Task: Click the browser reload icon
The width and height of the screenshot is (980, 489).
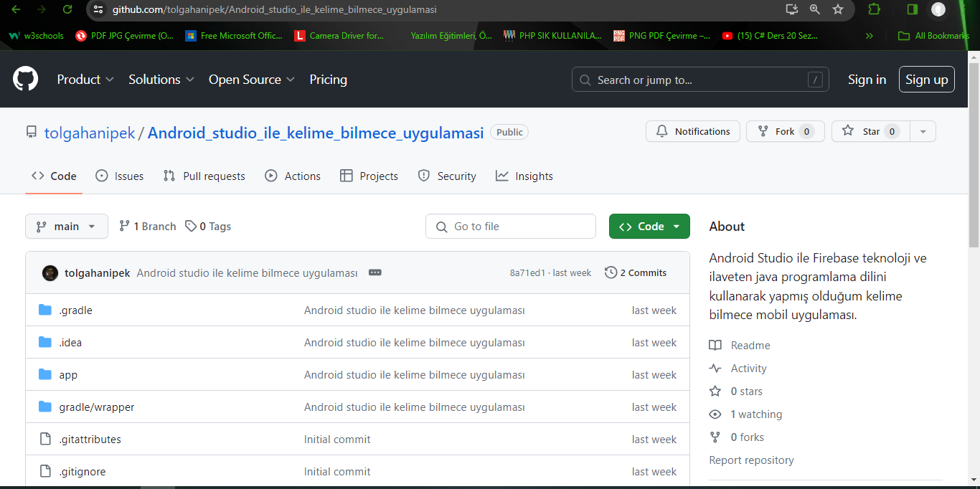Action: click(67, 9)
